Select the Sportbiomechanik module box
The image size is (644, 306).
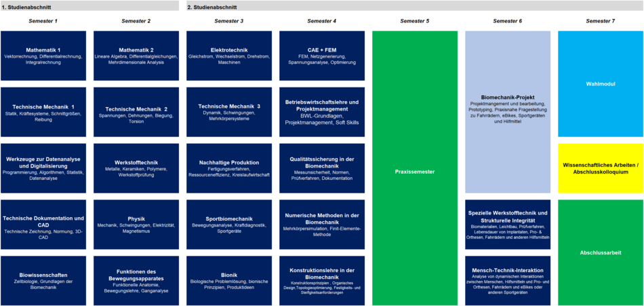click(x=228, y=225)
